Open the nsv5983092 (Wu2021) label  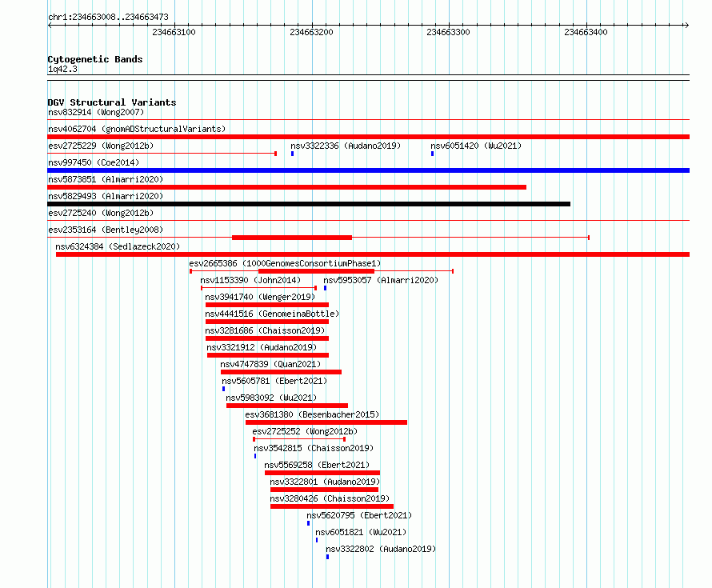tap(271, 398)
